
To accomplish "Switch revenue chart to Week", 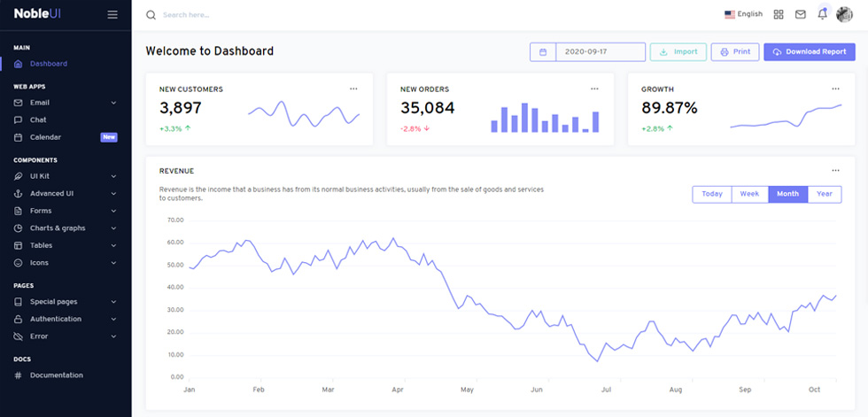I will 749,194.
